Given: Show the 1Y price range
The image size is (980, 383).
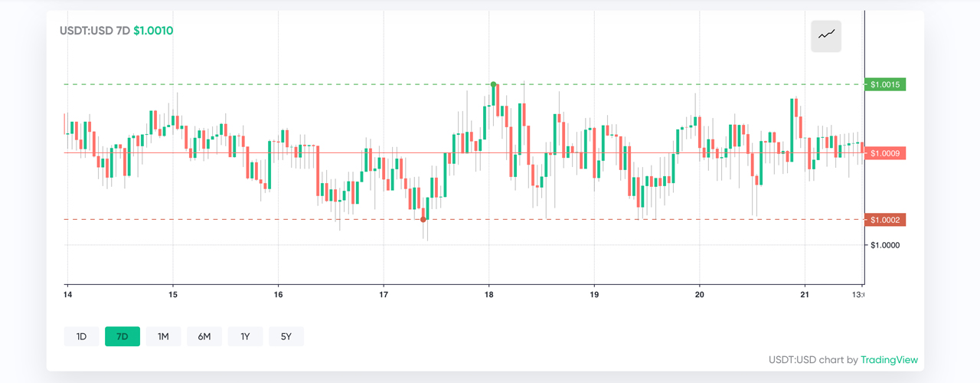Looking at the screenshot, I should 245,336.
